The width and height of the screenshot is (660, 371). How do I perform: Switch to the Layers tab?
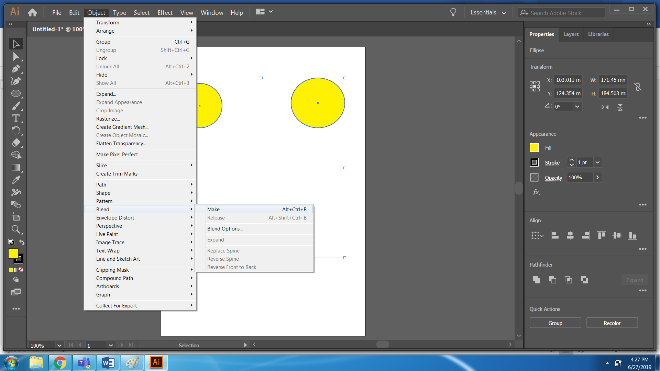(571, 34)
